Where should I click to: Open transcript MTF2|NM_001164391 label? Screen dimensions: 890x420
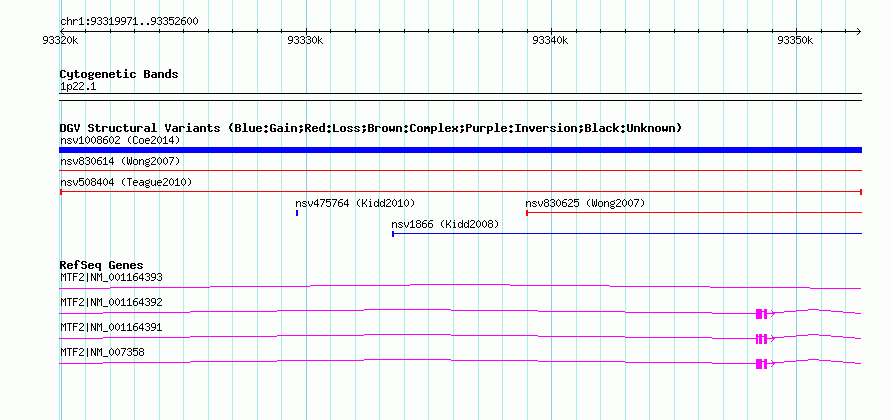[x=111, y=327]
